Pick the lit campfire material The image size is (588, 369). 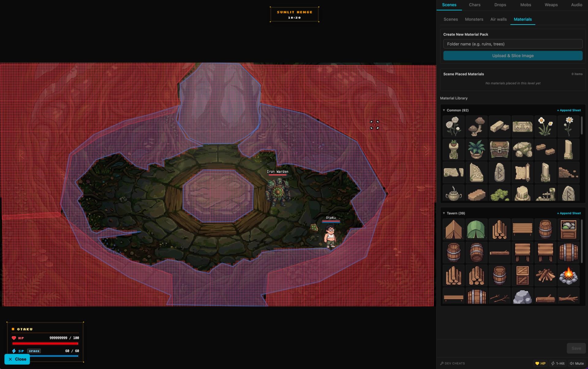click(568, 275)
